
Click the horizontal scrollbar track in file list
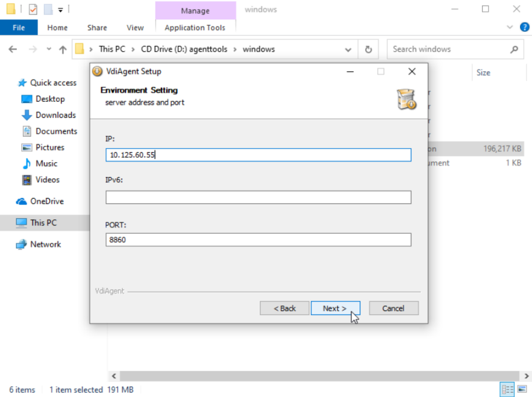[319, 376]
